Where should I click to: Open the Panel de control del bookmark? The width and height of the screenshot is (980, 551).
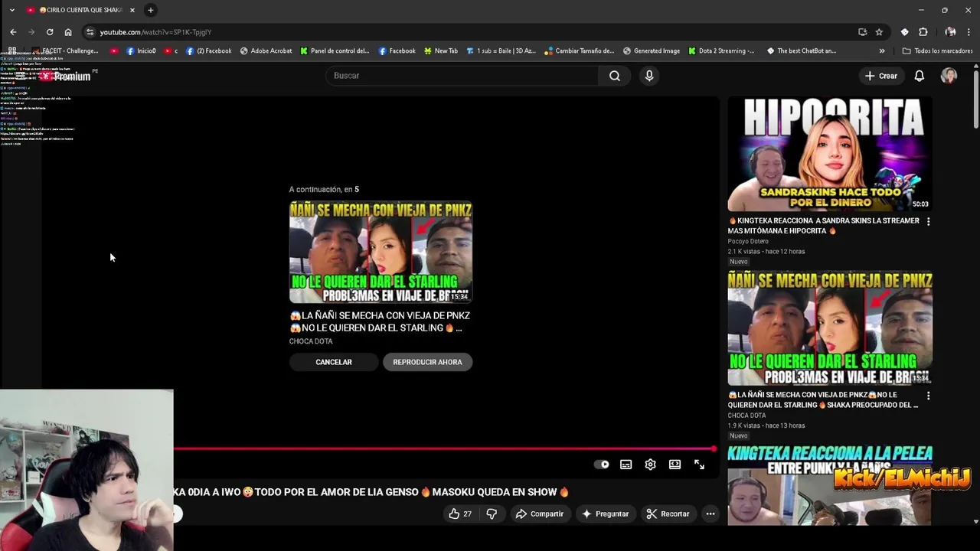click(x=335, y=51)
